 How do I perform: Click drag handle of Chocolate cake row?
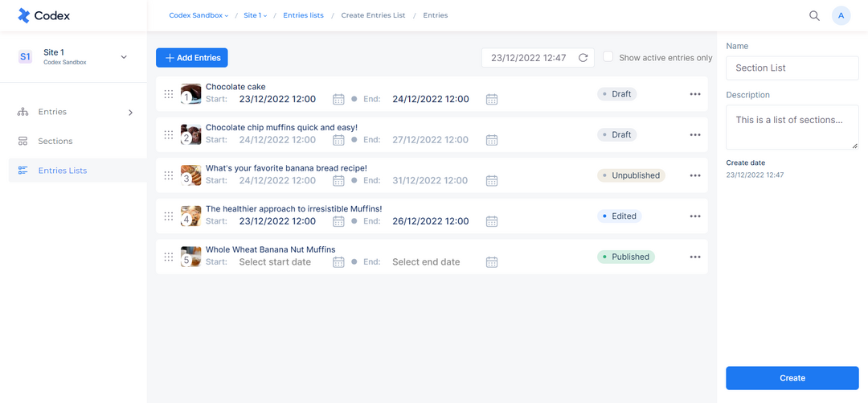169,93
